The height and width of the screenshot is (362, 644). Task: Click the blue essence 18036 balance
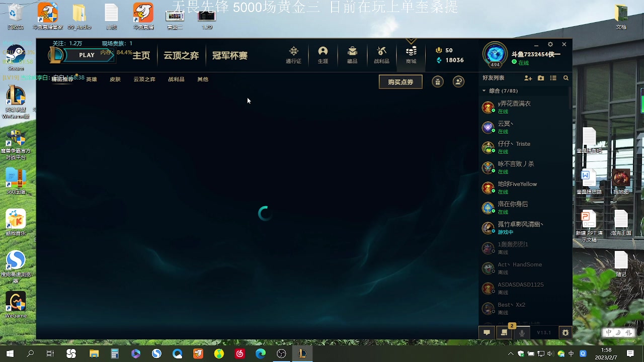pyautogui.click(x=450, y=60)
